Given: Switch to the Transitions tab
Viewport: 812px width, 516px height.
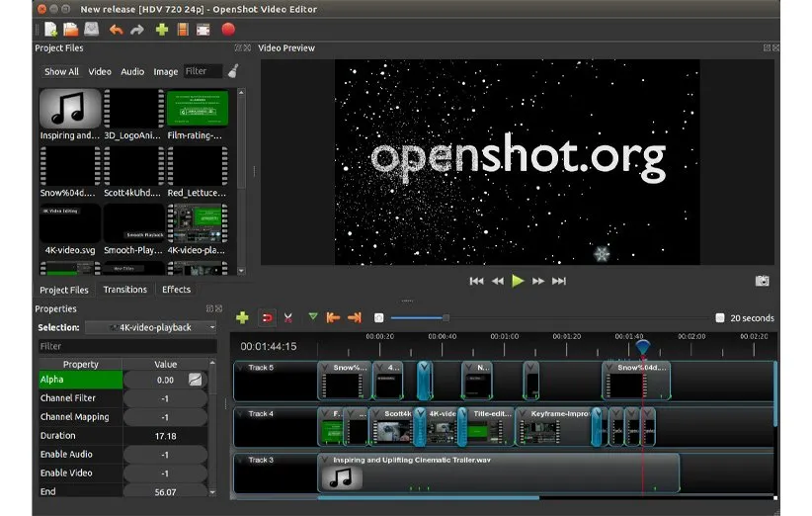Looking at the screenshot, I should [x=125, y=290].
